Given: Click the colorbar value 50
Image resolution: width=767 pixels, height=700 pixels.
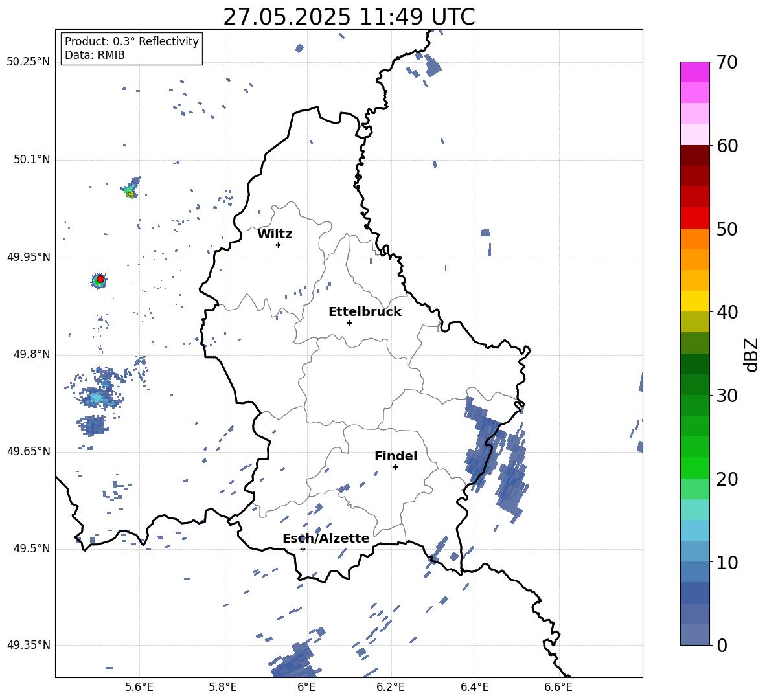Looking at the screenshot, I should pyautogui.click(x=727, y=229).
